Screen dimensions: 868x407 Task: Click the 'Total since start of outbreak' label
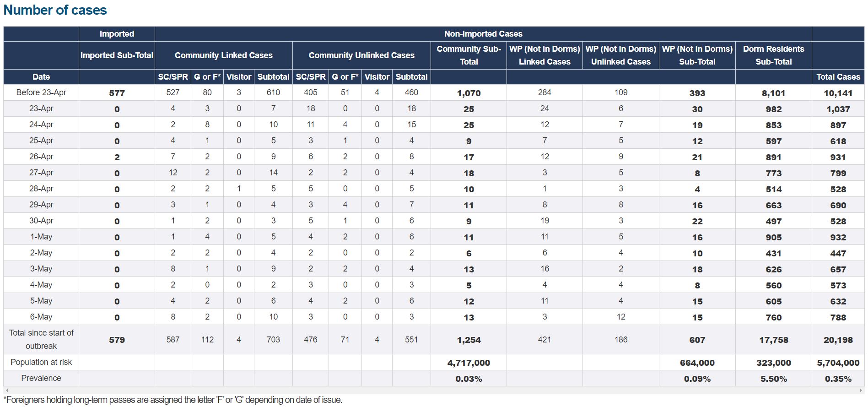point(41,339)
